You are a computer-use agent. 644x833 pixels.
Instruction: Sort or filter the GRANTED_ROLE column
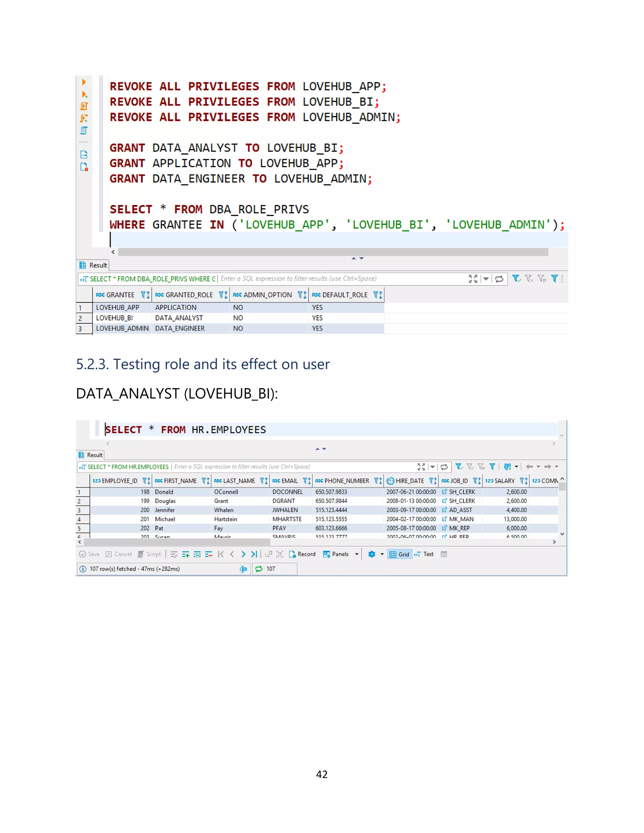click(223, 295)
